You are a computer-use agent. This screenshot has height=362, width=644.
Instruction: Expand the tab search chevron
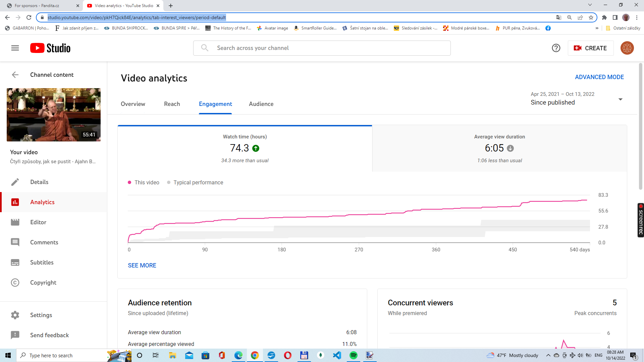point(590,5)
